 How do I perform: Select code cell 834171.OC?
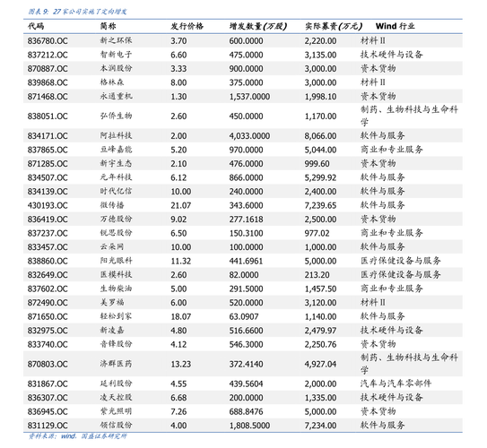point(48,136)
